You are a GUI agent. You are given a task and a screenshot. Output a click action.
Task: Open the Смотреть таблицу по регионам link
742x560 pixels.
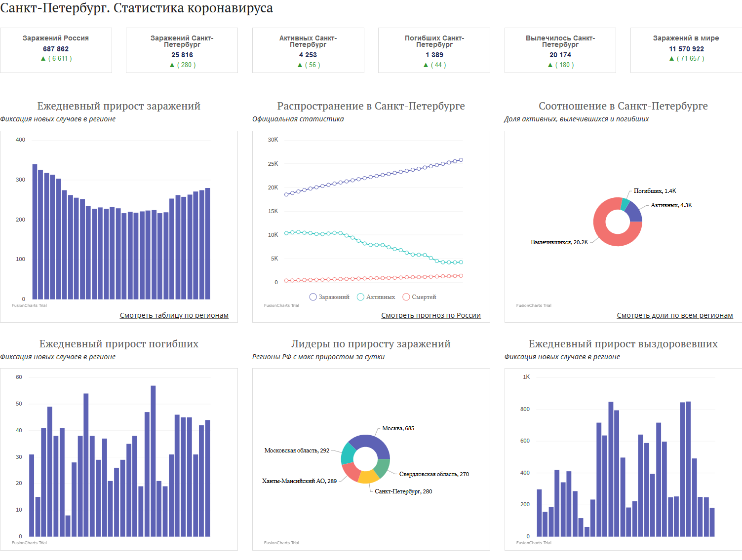[x=174, y=315]
